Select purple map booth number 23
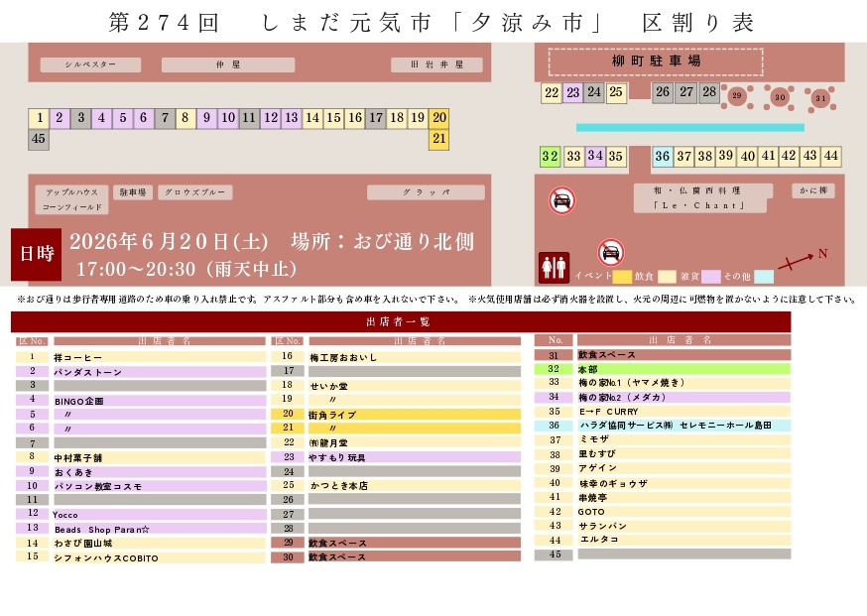This screenshot has height=616, width=867. (x=572, y=93)
